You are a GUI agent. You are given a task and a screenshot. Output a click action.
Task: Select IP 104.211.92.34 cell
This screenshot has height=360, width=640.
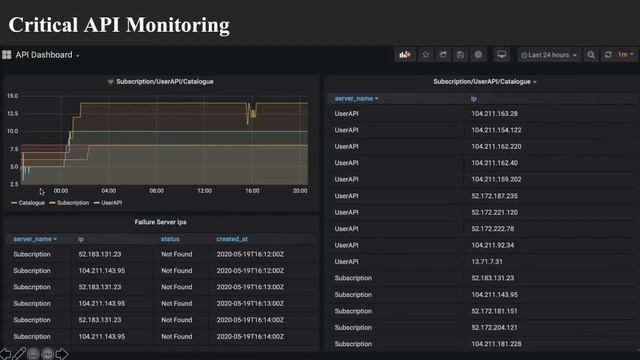click(493, 245)
